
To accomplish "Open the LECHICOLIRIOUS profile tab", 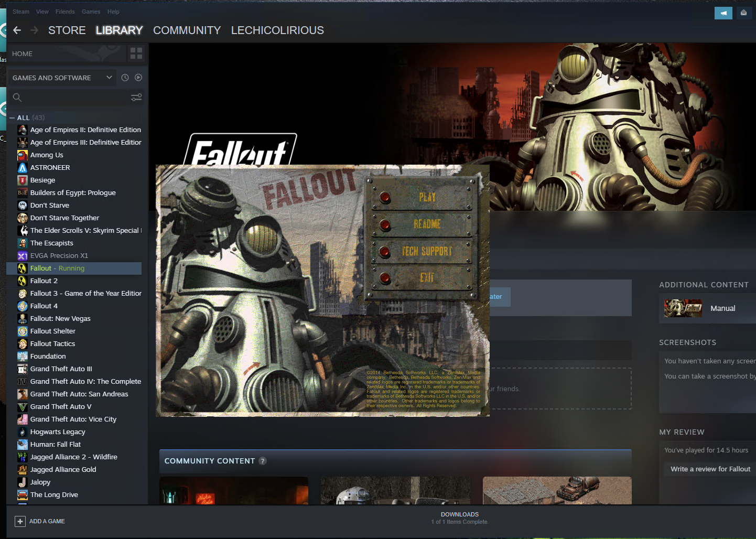I will pos(277,30).
